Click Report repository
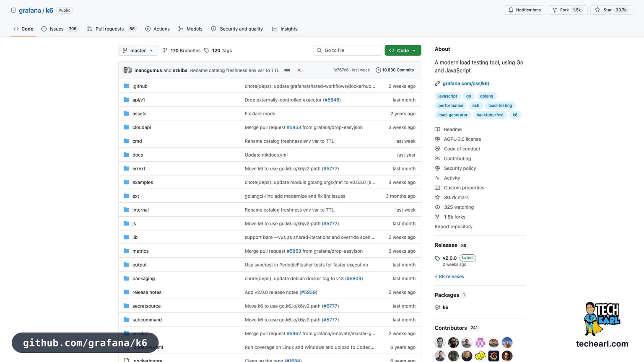 point(453,227)
